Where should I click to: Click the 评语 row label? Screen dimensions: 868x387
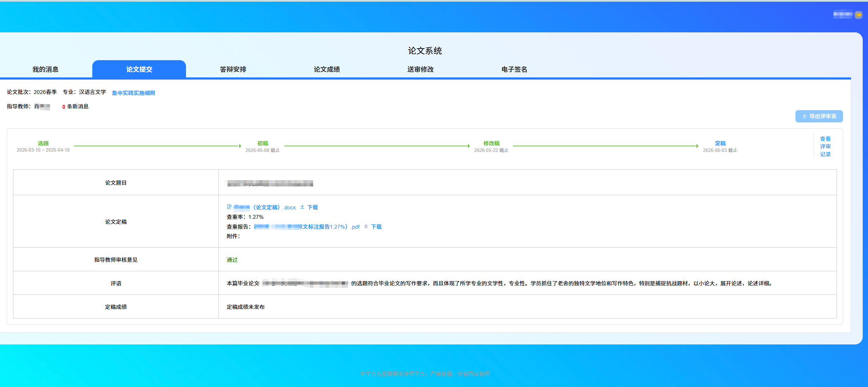tap(116, 283)
